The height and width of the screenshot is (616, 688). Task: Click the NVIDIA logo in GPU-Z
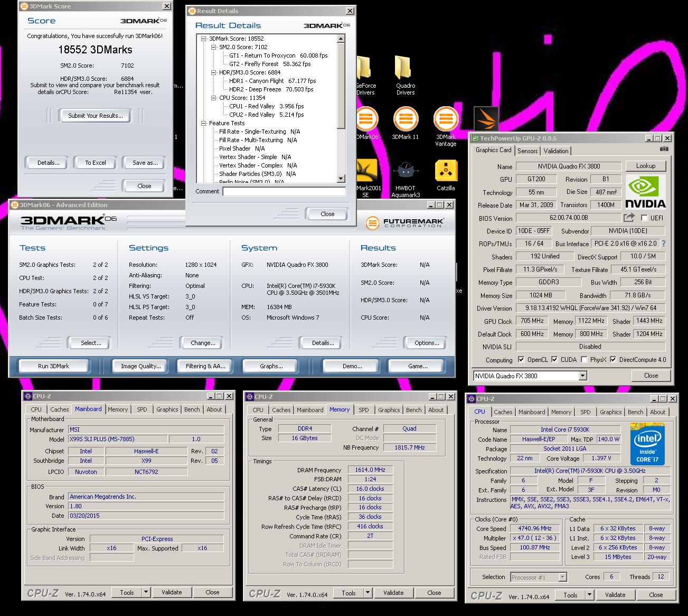[645, 192]
